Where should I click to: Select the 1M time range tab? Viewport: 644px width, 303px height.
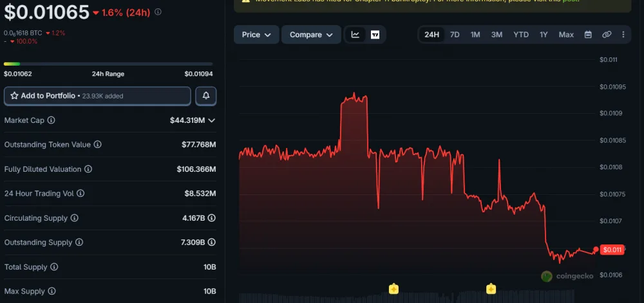pyautogui.click(x=475, y=35)
